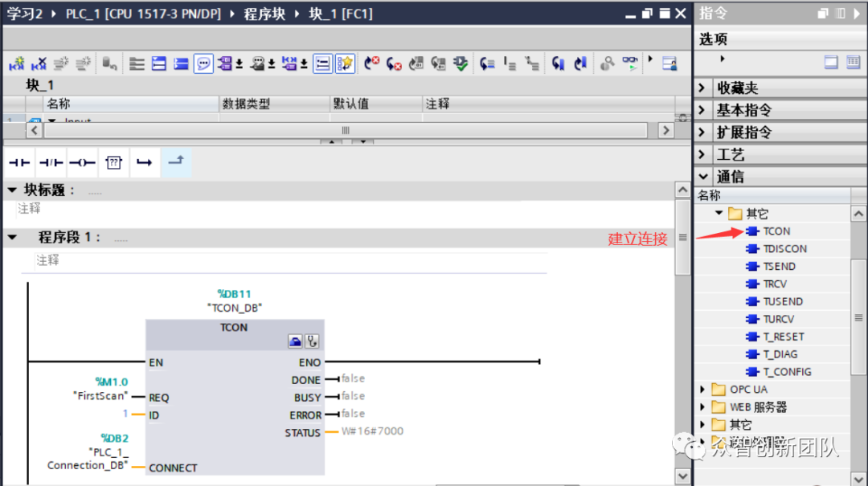Open the dropdown arrow left of the network comments toggle
This screenshot has height=486, width=868.
coord(304,65)
